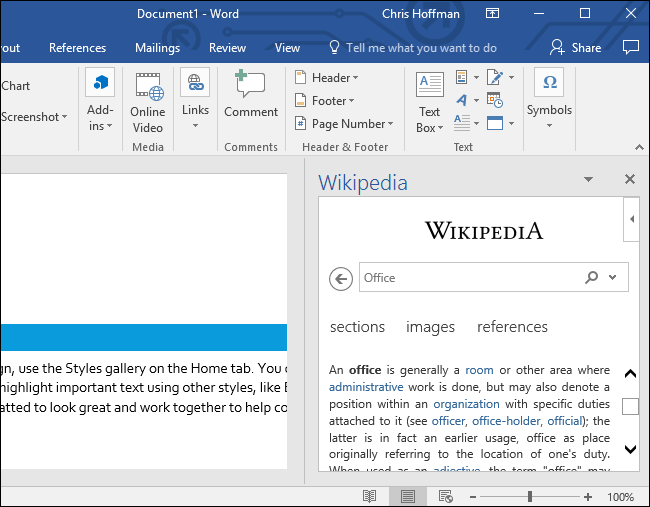Go back in the Wikipedia pane
650x507 pixels.
341,279
